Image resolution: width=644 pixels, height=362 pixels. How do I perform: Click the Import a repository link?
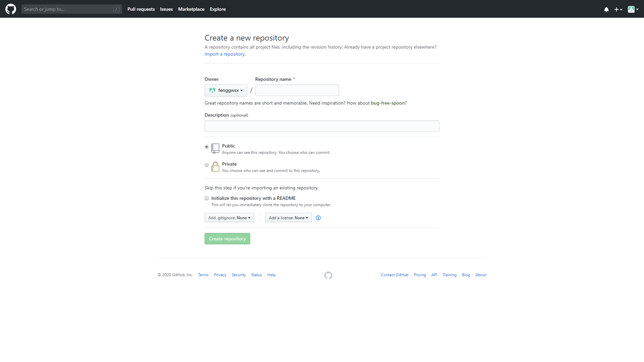pyautogui.click(x=225, y=54)
